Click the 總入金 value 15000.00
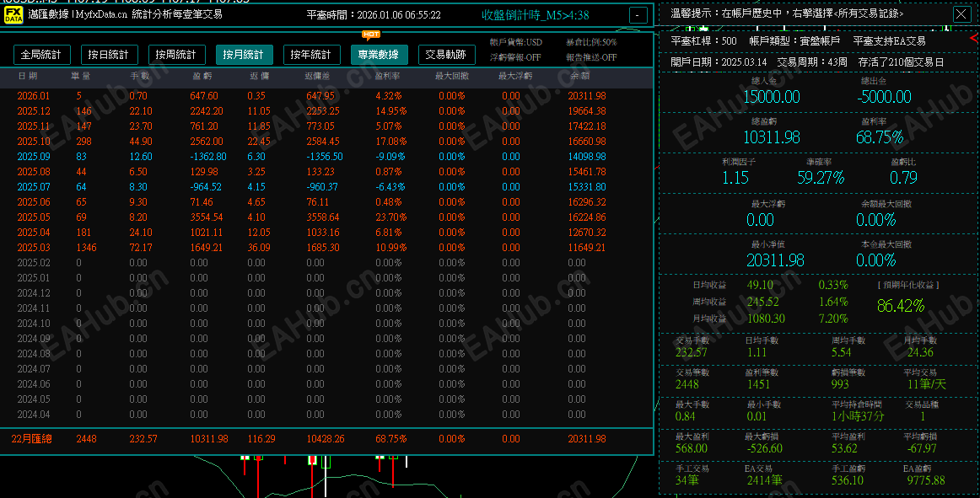 [x=771, y=97]
